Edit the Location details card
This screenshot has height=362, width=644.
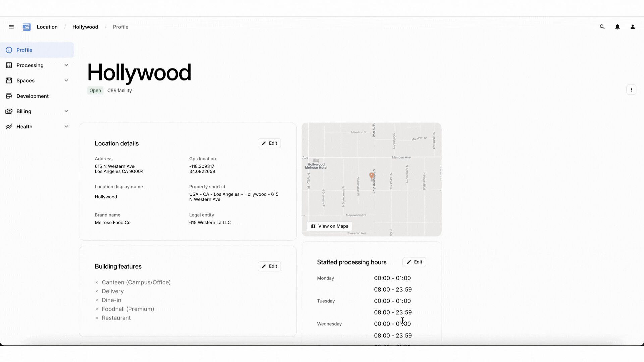pyautogui.click(x=269, y=143)
